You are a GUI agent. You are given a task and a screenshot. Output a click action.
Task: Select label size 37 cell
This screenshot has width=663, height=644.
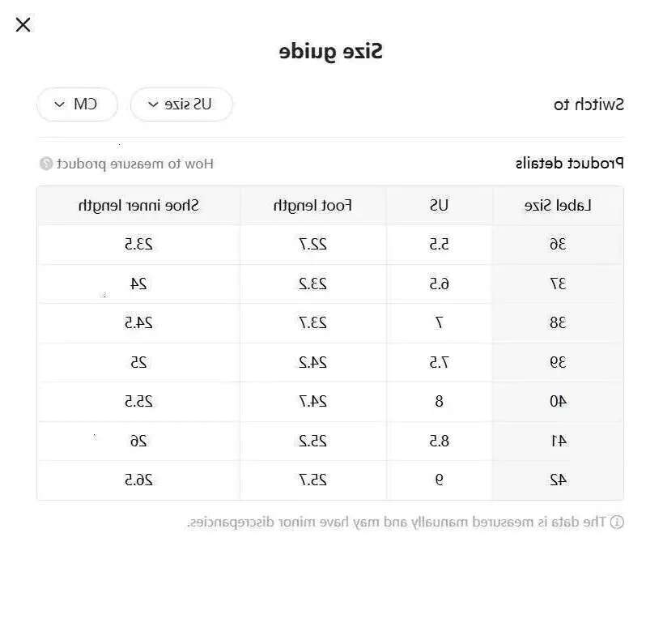(x=558, y=284)
